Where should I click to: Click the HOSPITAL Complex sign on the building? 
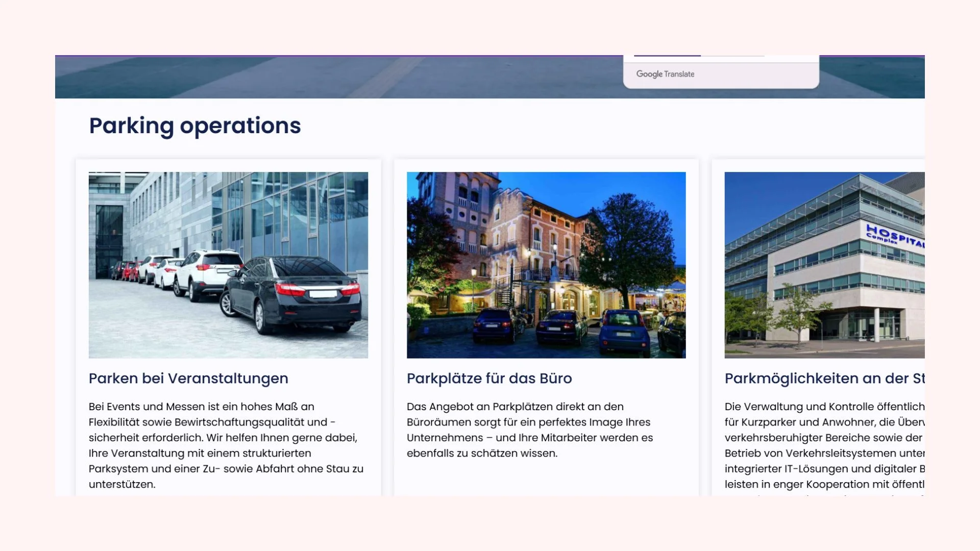tap(894, 236)
